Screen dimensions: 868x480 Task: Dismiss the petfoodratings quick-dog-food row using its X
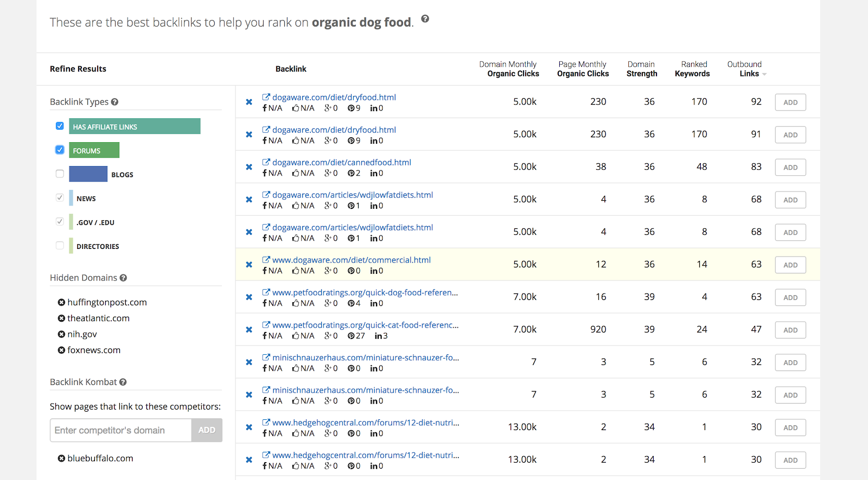coord(249,297)
